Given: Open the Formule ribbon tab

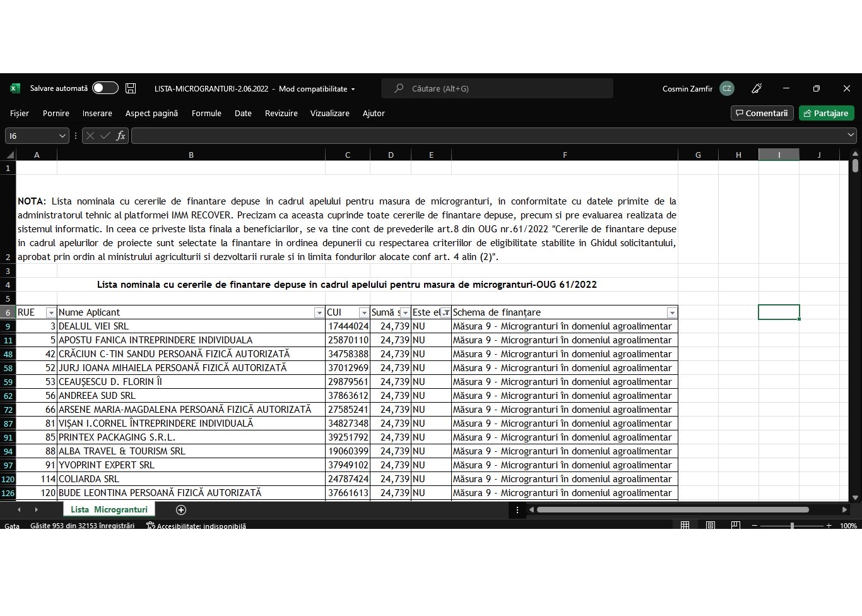Looking at the screenshot, I should (x=206, y=114).
